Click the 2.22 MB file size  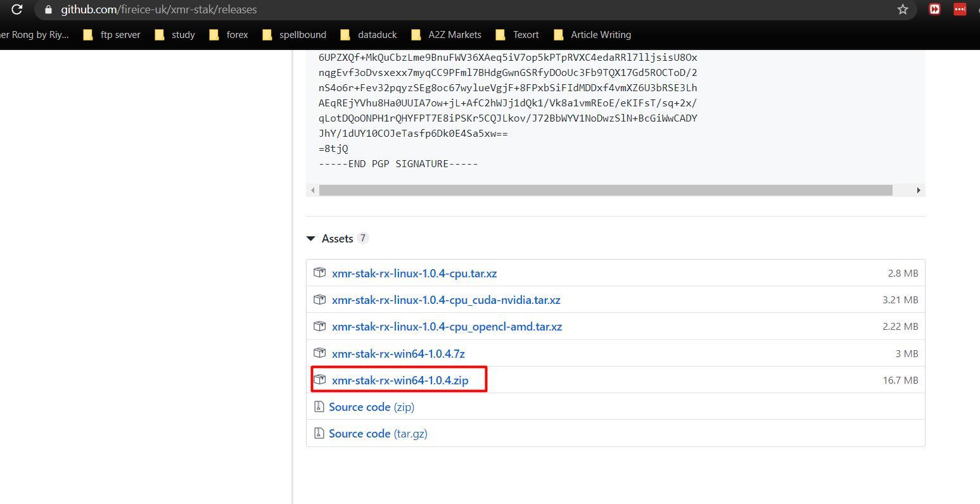click(900, 327)
